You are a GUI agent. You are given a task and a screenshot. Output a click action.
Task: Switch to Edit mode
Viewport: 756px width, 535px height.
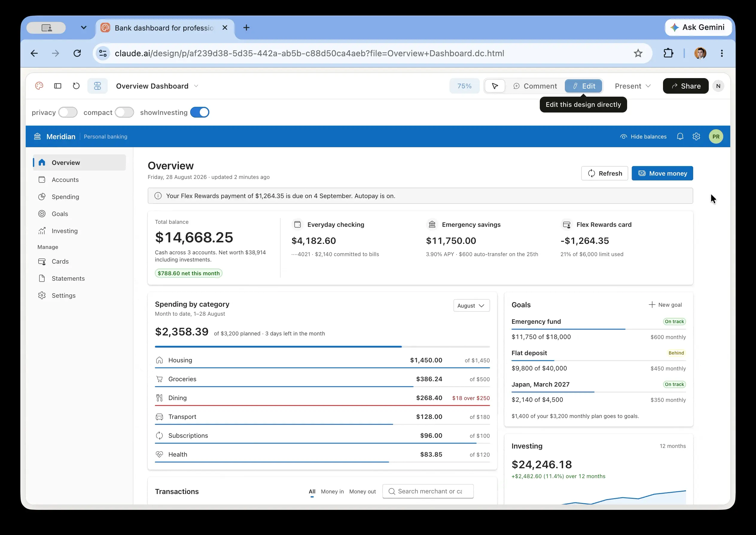pos(583,86)
